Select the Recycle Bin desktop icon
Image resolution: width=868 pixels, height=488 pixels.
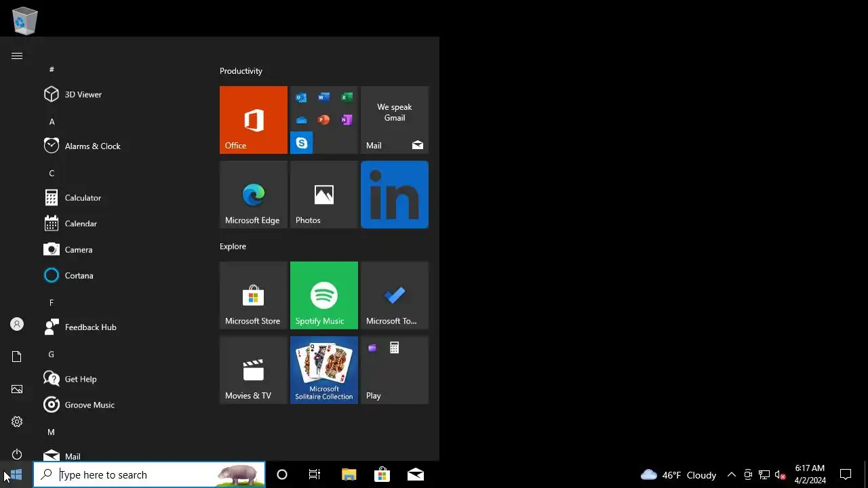[x=25, y=21]
